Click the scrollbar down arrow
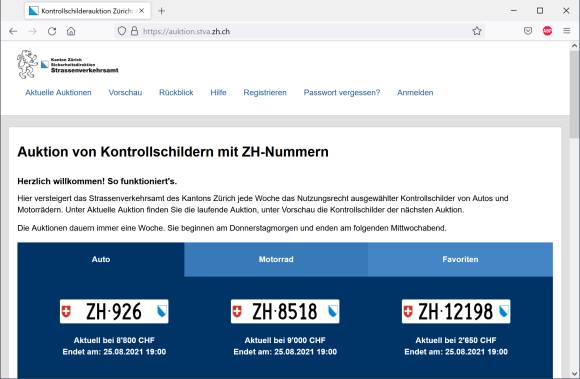This screenshot has width=580, height=379. tap(574, 373)
